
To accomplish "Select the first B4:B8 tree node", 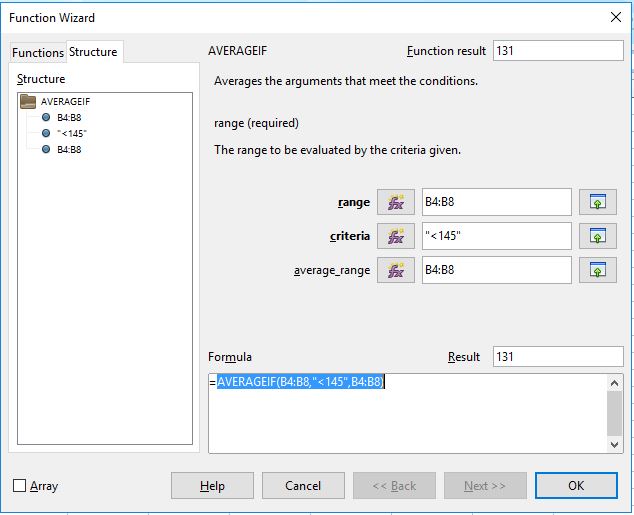I will coord(69,118).
